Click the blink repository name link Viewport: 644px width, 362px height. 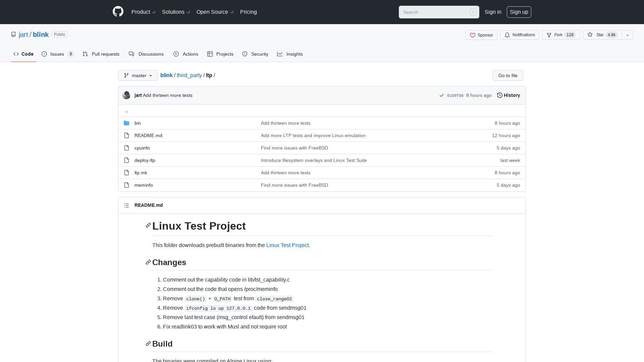pyautogui.click(x=41, y=35)
